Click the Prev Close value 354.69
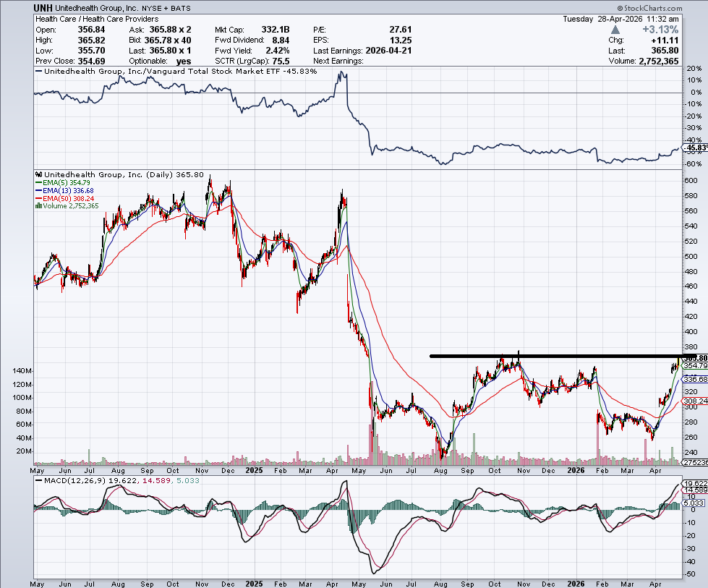 pos(91,61)
